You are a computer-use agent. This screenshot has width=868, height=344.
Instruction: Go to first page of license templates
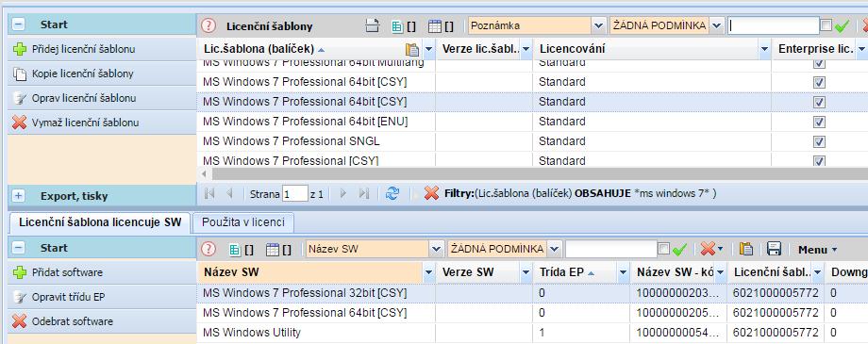209,193
